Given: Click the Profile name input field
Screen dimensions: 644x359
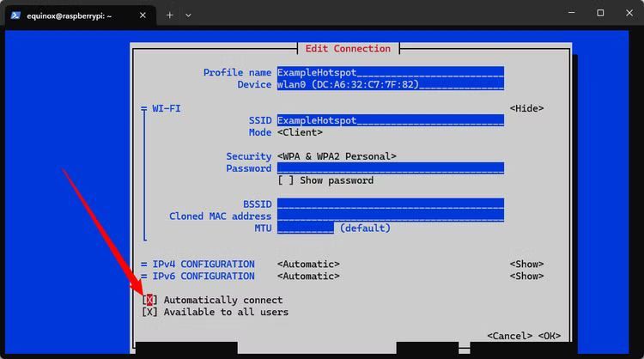Looking at the screenshot, I should (x=390, y=73).
